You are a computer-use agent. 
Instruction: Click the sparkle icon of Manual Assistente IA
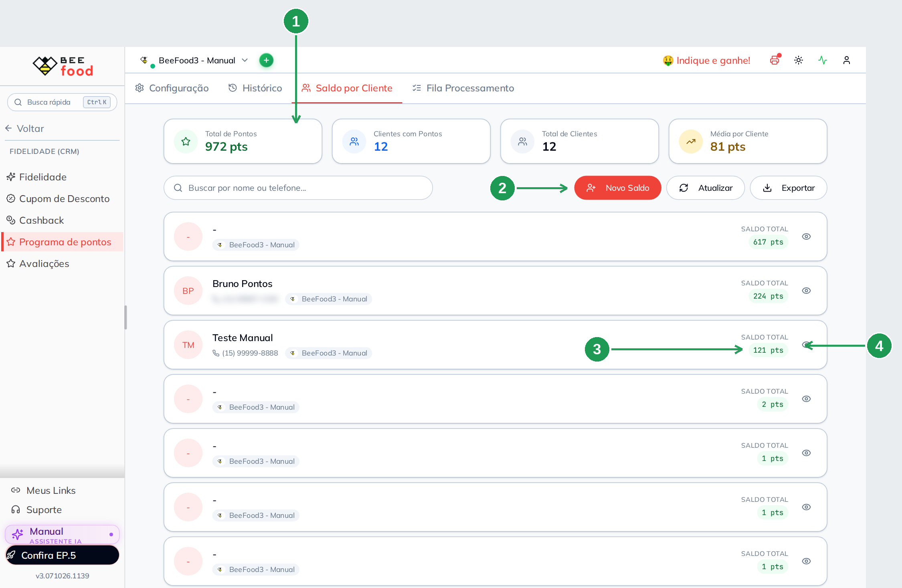(x=17, y=534)
